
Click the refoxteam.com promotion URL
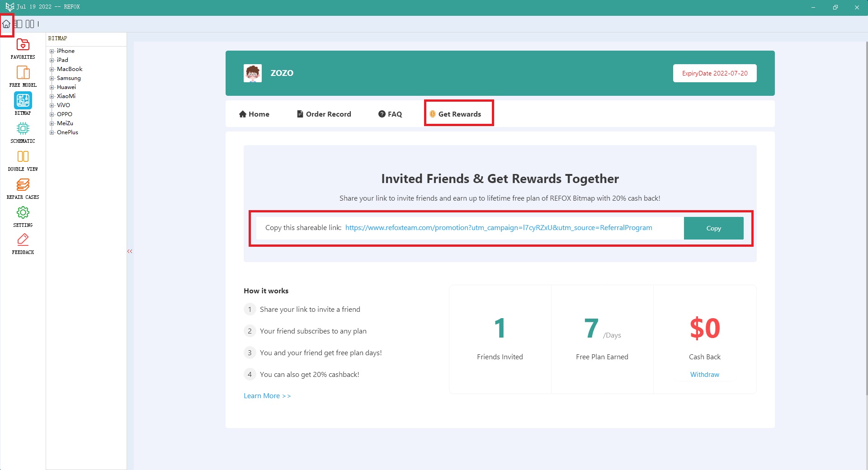click(x=499, y=228)
